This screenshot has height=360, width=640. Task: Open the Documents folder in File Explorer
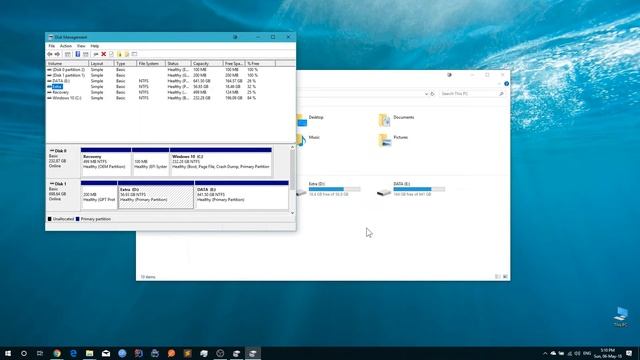[397, 120]
